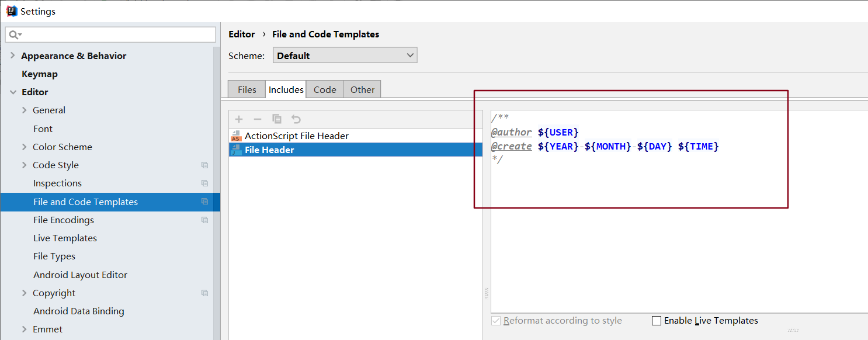Switch to the Files tab

click(246, 89)
